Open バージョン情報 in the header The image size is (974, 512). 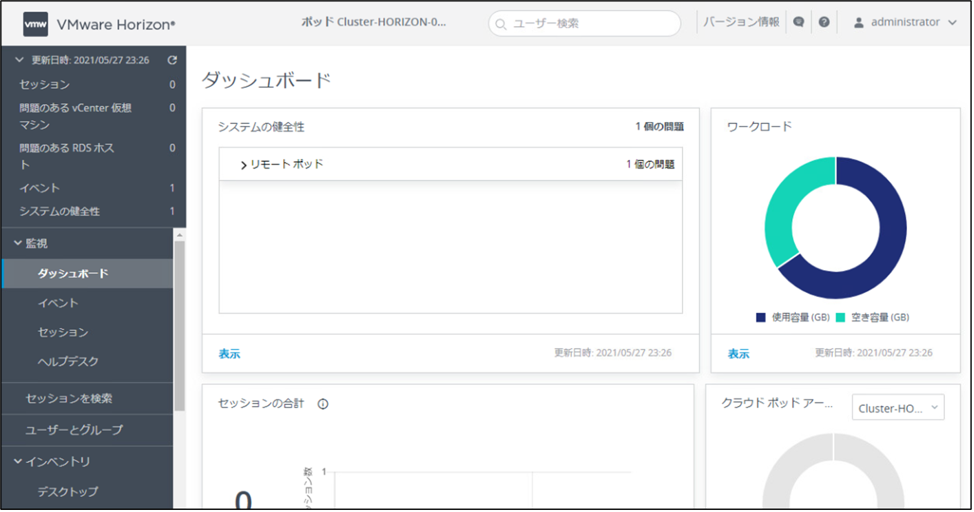741,22
